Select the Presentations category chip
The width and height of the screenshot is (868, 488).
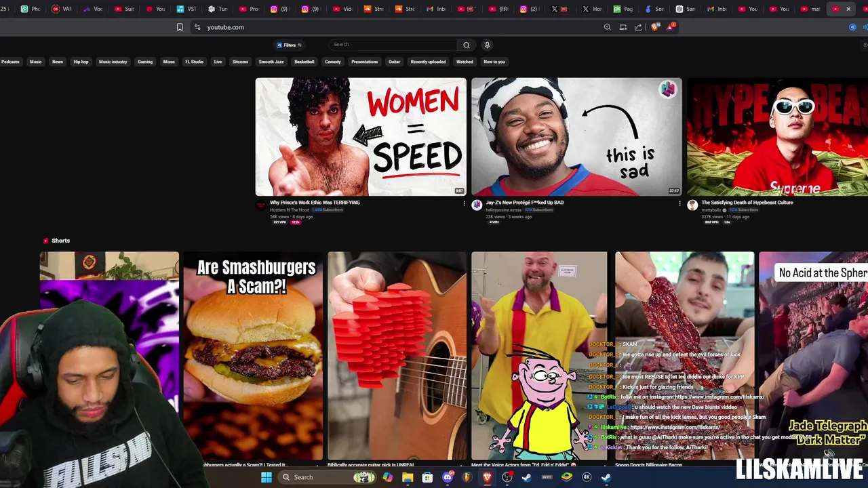tap(364, 62)
